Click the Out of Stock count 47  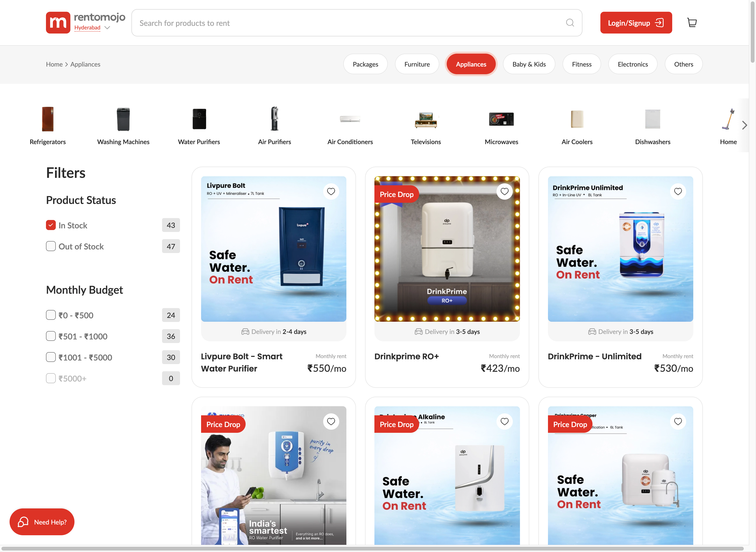click(x=171, y=246)
